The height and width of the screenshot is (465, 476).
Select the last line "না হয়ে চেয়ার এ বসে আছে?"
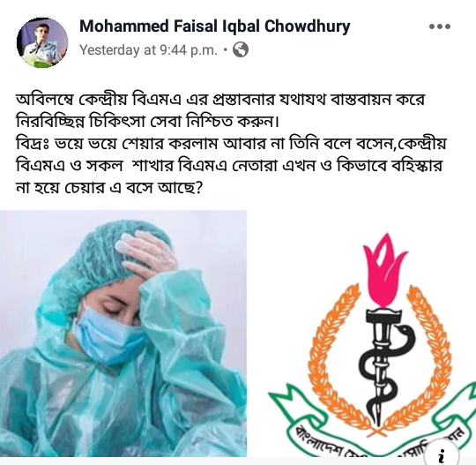pyautogui.click(x=109, y=188)
